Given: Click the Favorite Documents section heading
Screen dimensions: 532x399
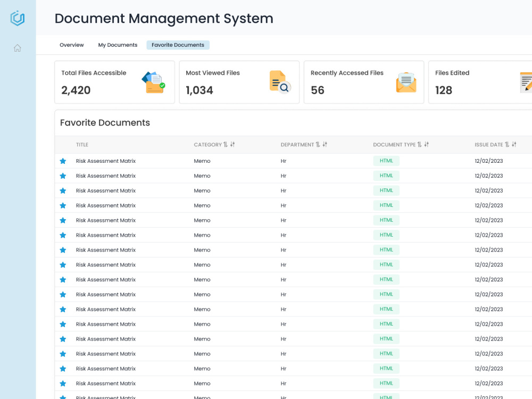Looking at the screenshot, I should tap(105, 123).
